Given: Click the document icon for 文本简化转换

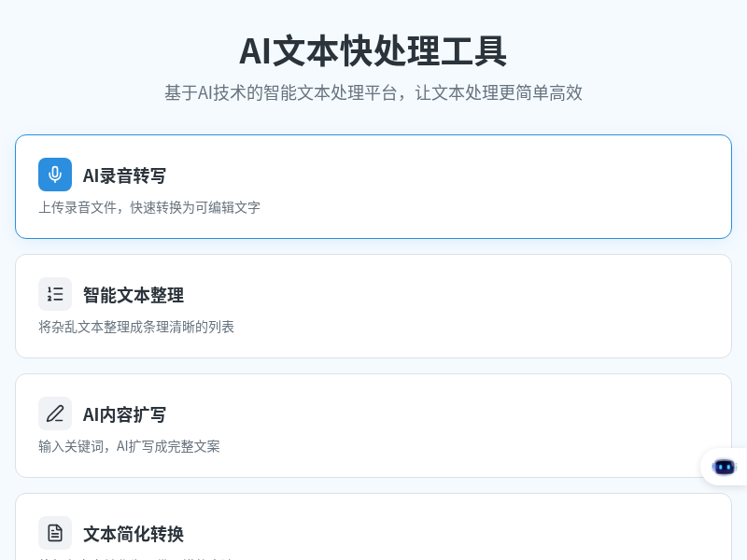Looking at the screenshot, I should pyautogui.click(x=55, y=533).
